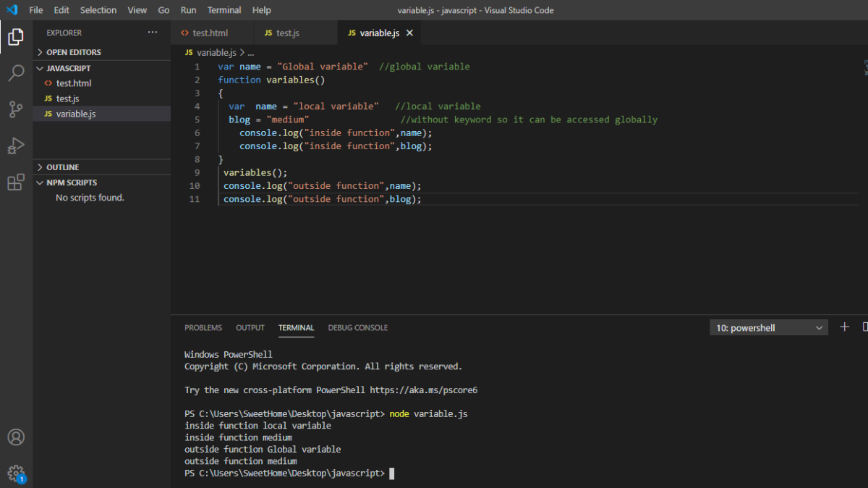Collapse the JAVASCRIPT folder section
The width and height of the screenshot is (868, 488).
coord(68,68)
